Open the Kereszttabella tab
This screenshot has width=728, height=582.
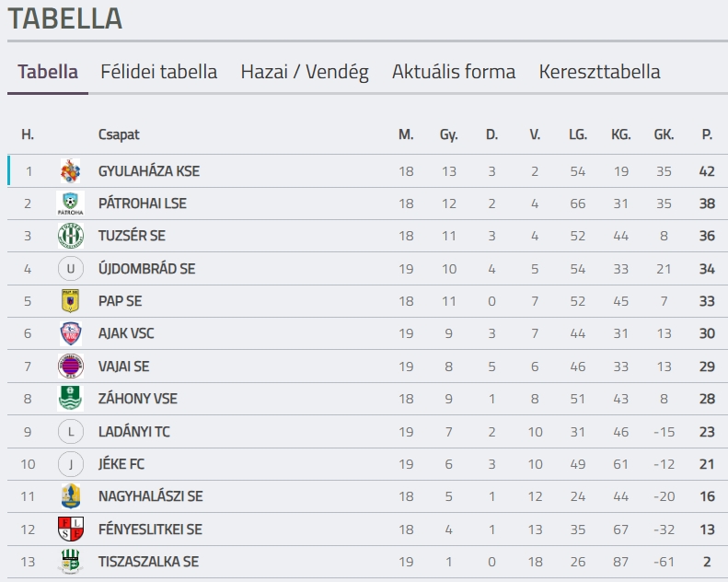[x=599, y=72]
